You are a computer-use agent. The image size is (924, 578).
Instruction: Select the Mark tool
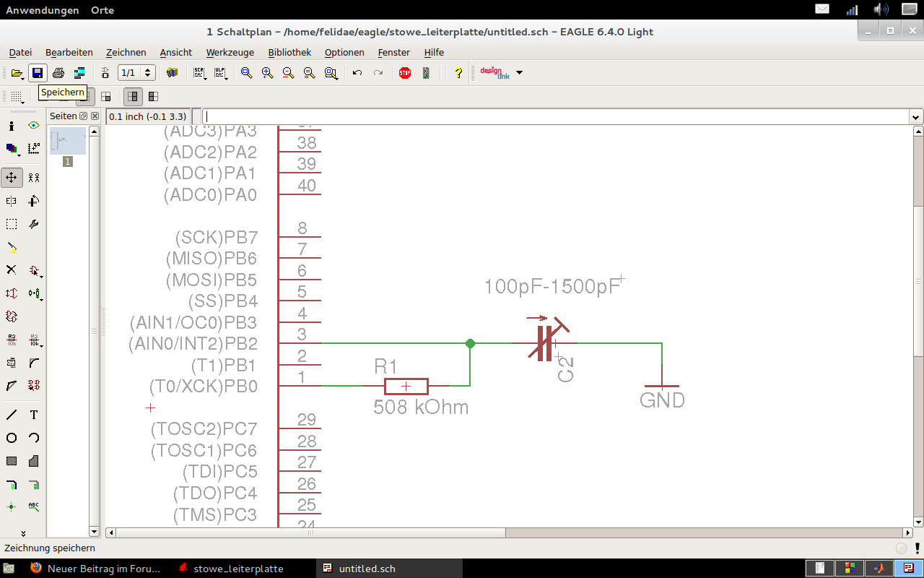[34, 149]
